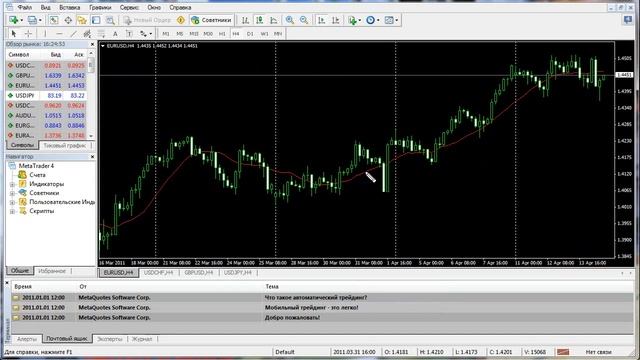Select the Счета item in Navigator
This screenshot has width=640, height=360.
pos(37,175)
